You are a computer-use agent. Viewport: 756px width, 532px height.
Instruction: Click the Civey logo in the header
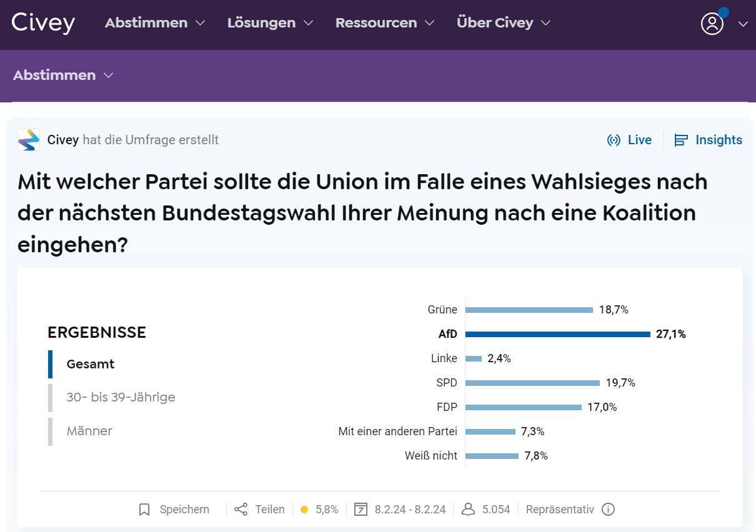point(43,22)
